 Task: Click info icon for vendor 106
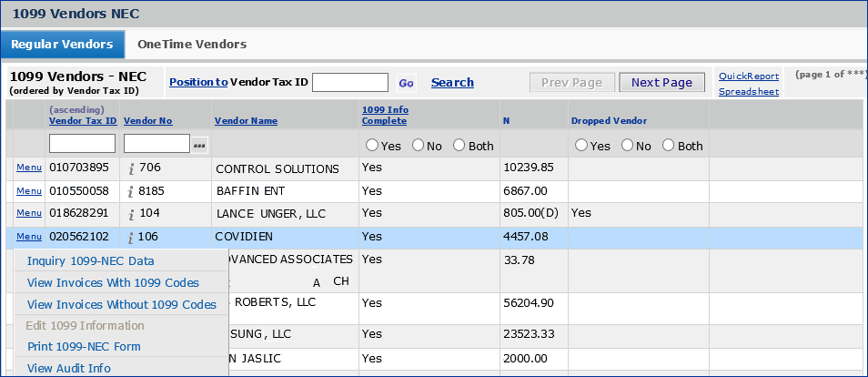pyautogui.click(x=131, y=237)
